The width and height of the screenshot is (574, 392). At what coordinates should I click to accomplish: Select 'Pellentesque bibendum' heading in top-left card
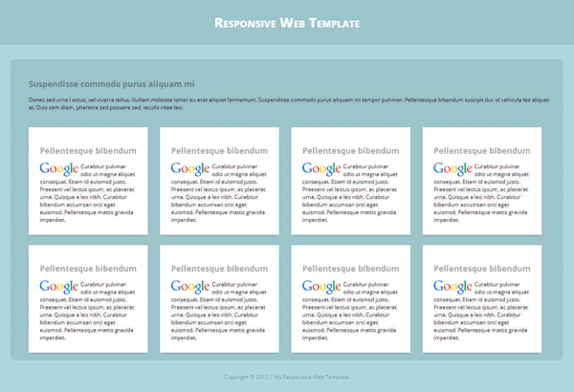88,151
